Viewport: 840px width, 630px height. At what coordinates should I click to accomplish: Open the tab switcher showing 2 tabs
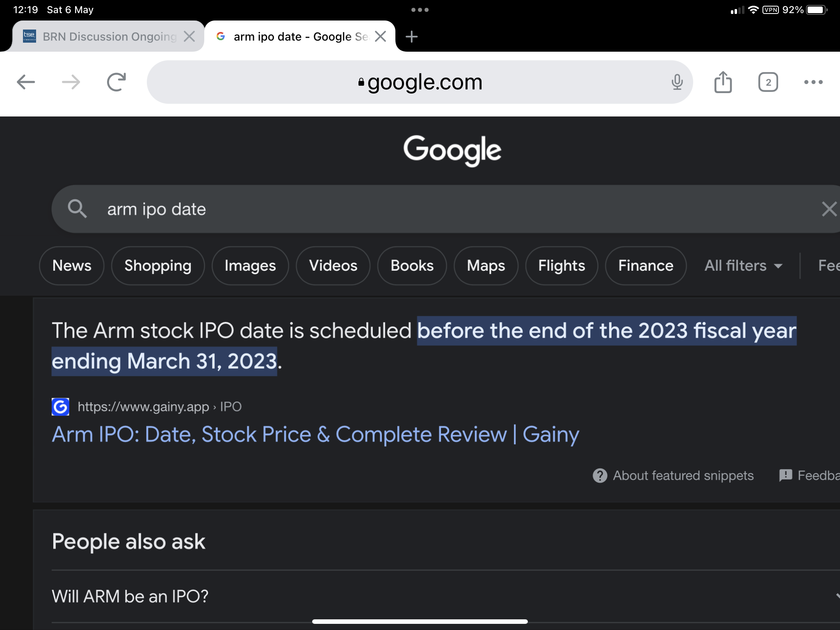point(768,82)
